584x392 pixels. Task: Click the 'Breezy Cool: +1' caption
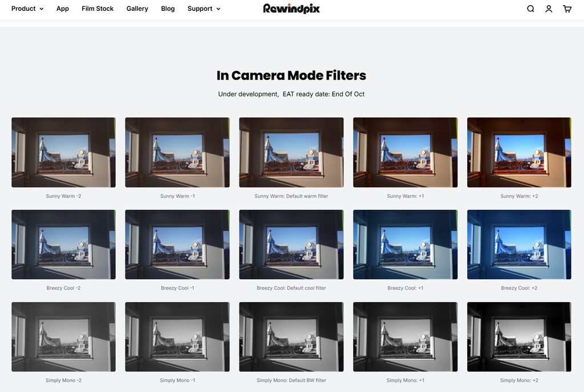point(405,288)
